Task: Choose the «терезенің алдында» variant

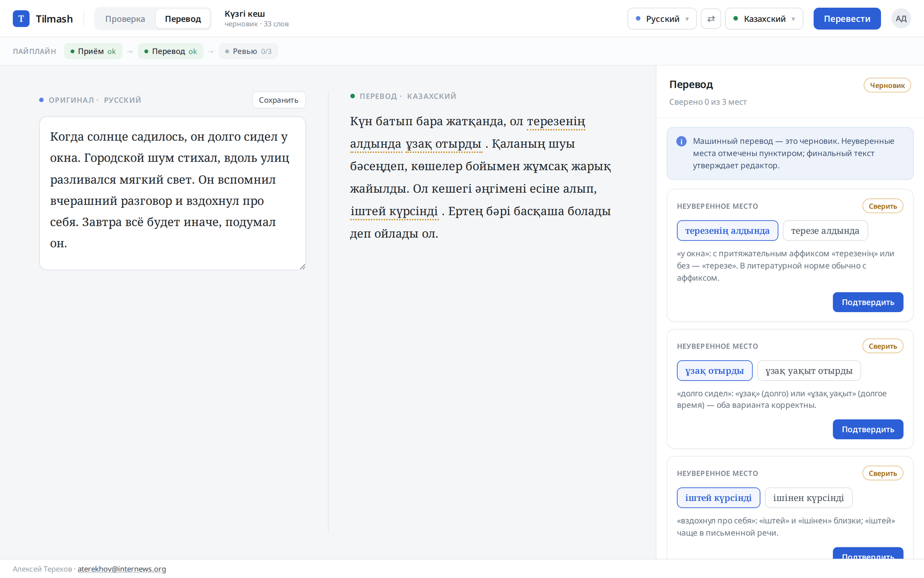Action: pos(727,231)
